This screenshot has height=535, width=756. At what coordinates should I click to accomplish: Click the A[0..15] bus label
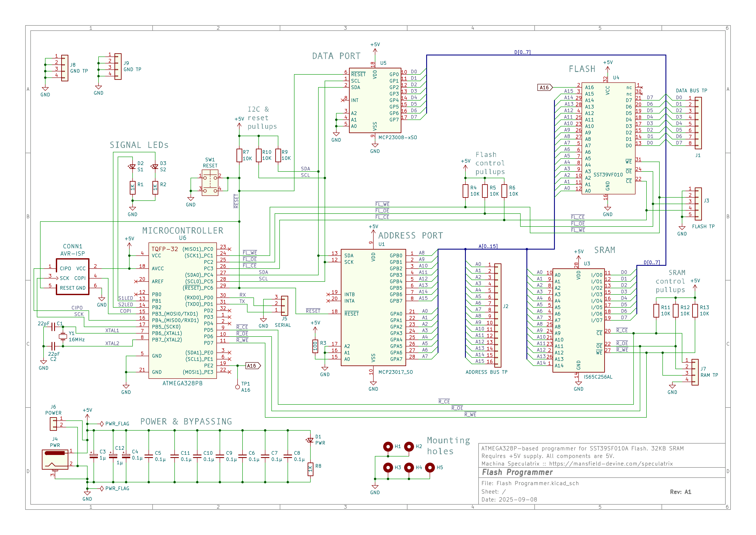(488, 246)
